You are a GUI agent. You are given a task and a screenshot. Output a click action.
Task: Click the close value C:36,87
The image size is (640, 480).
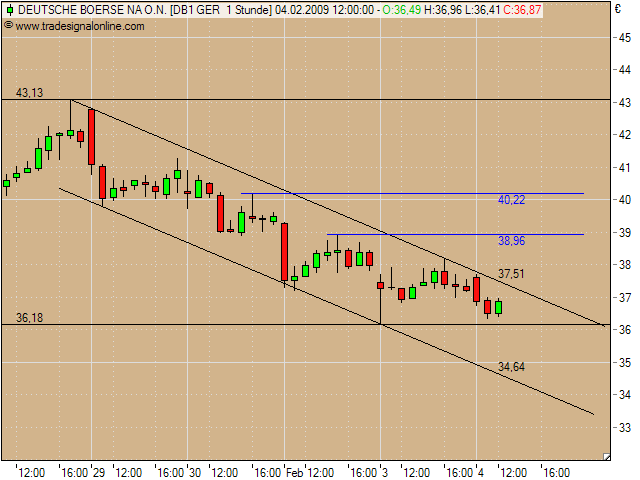522,10
